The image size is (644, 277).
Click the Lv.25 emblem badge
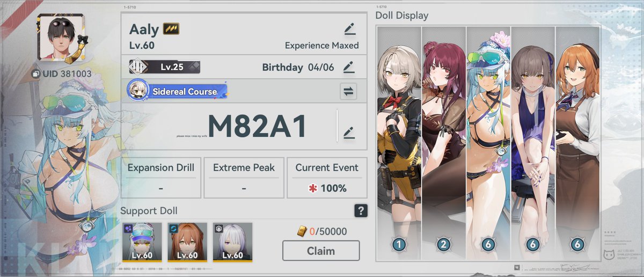point(164,67)
